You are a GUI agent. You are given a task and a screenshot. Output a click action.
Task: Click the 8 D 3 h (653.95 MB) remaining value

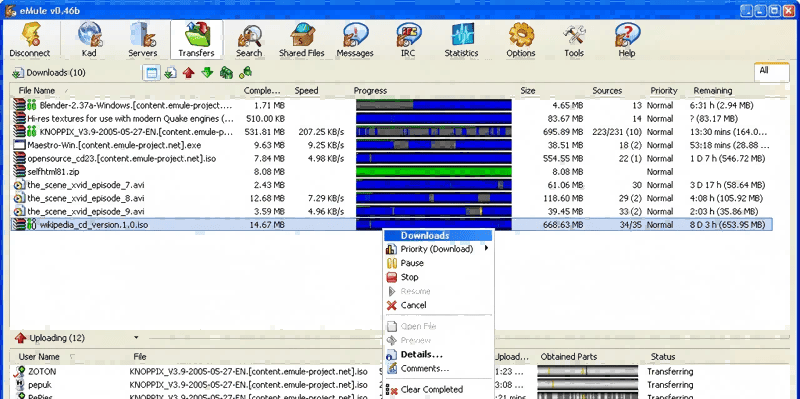728,225
